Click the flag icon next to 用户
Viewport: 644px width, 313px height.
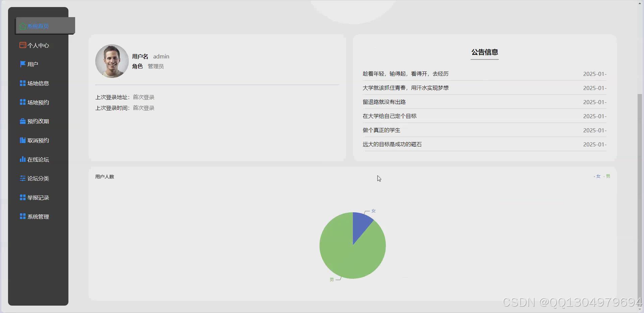(x=22, y=64)
